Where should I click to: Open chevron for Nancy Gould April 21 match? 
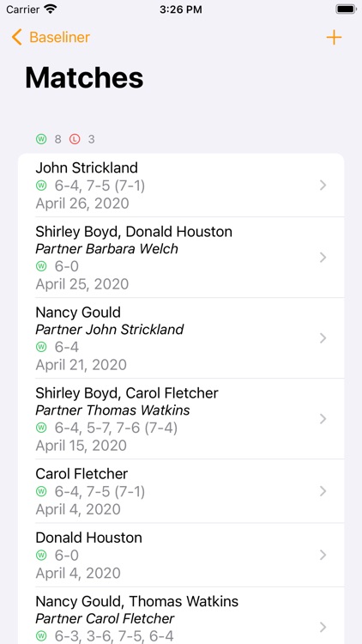(323, 338)
